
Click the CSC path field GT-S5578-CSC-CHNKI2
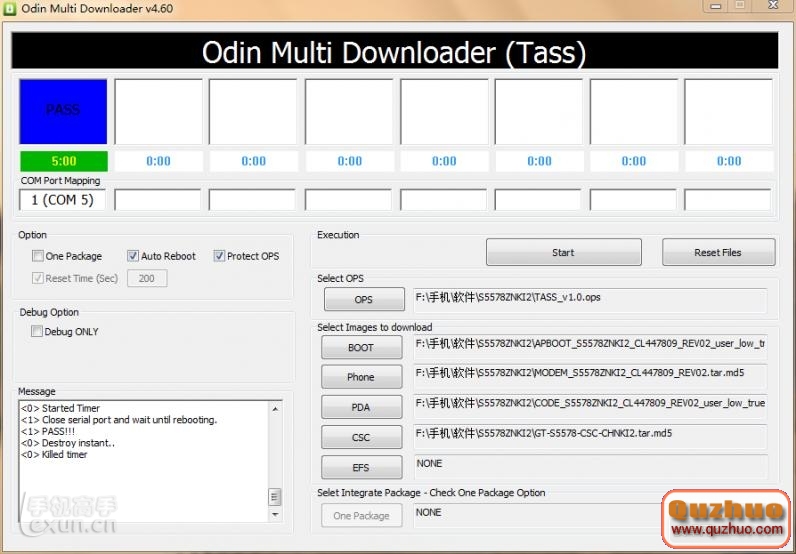tap(590, 436)
